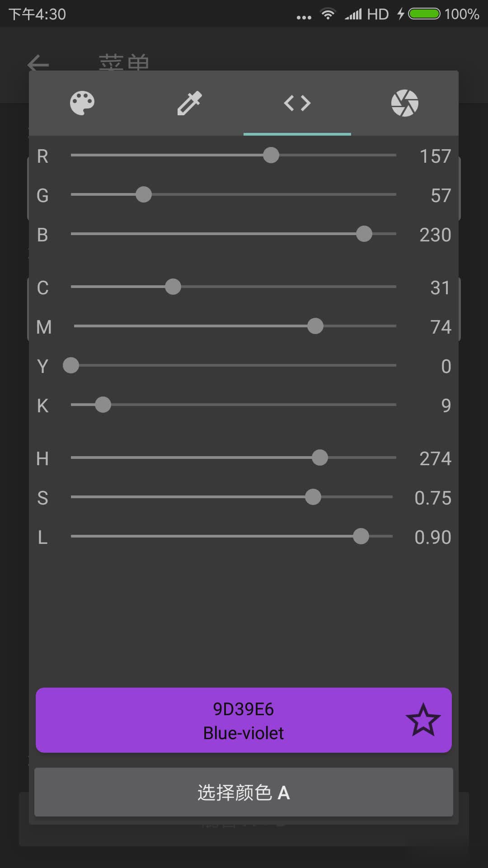This screenshot has width=488, height=868.
Task: Tap the Green channel slider handle
Action: [x=144, y=194]
